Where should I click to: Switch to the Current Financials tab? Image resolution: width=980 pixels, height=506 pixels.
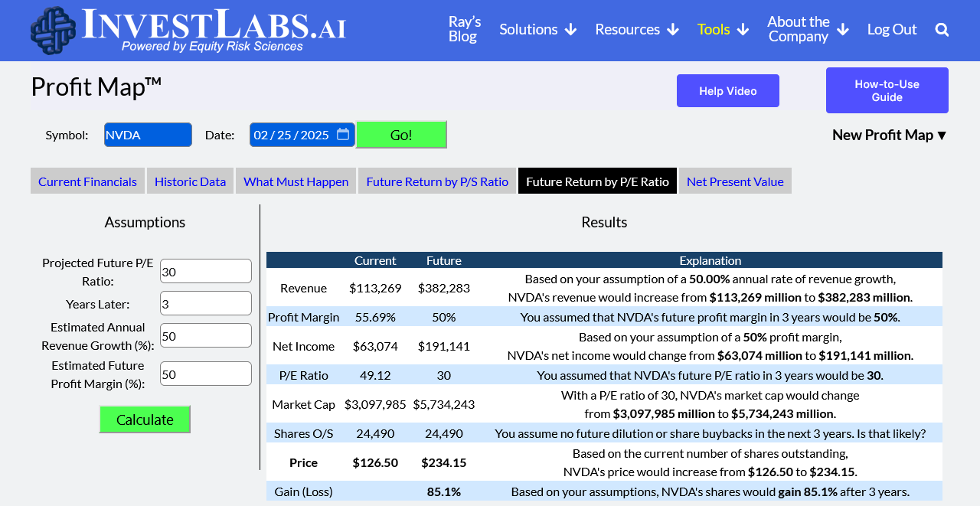[87, 181]
